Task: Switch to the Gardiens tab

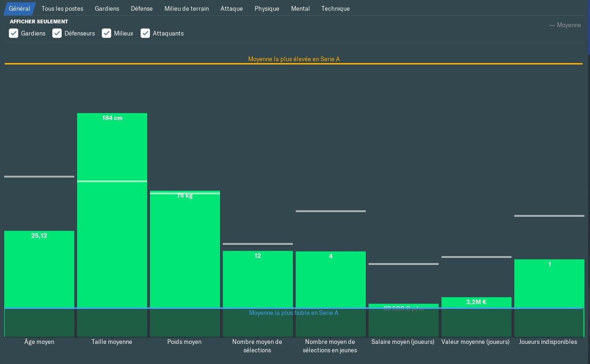Action: [107, 9]
